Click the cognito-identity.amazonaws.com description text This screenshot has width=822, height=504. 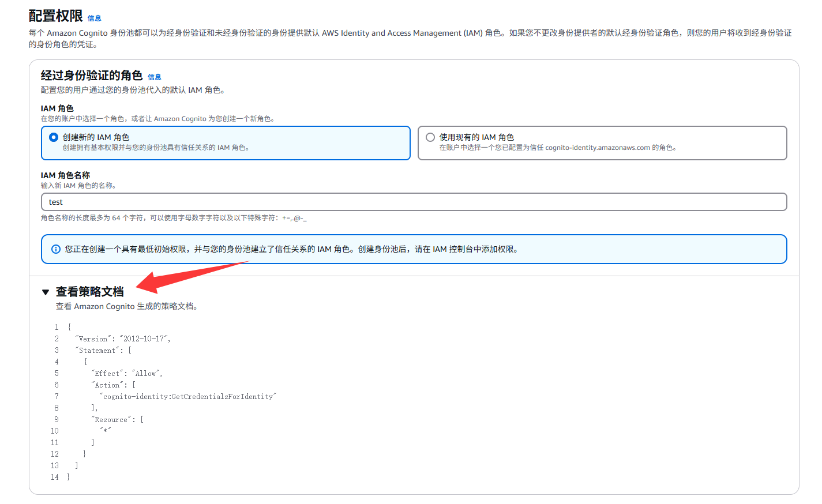[x=557, y=148]
